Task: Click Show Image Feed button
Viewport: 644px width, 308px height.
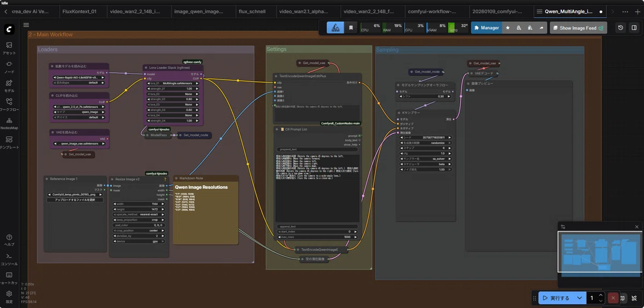Action: (x=579, y=28)
